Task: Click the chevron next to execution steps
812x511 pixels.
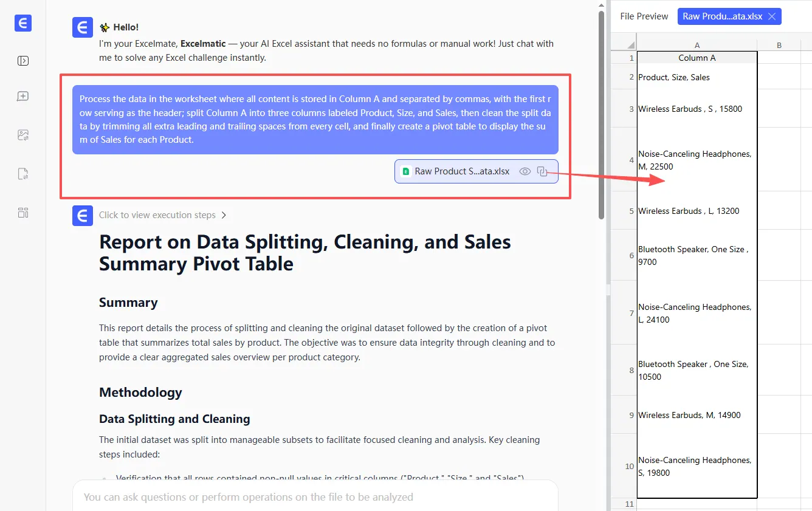Action: click(224, 215)
